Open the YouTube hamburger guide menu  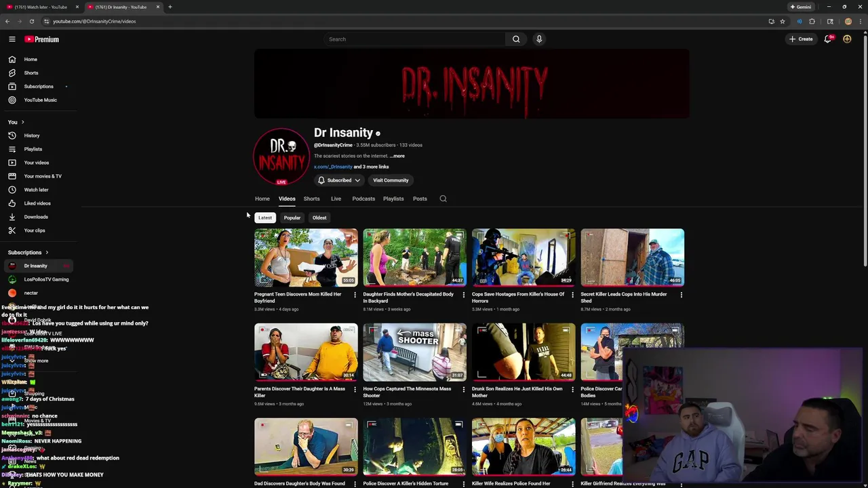(12, 39)
